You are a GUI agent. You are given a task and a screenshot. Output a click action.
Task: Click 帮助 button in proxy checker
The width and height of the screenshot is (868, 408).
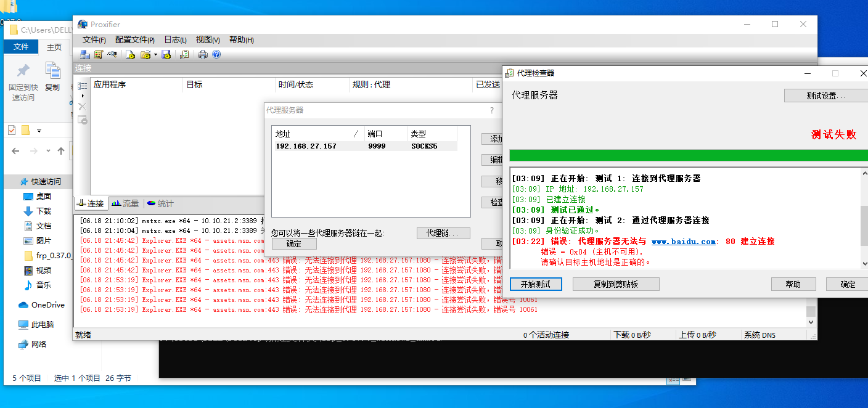pyautogui.click(x=793, y=284)
